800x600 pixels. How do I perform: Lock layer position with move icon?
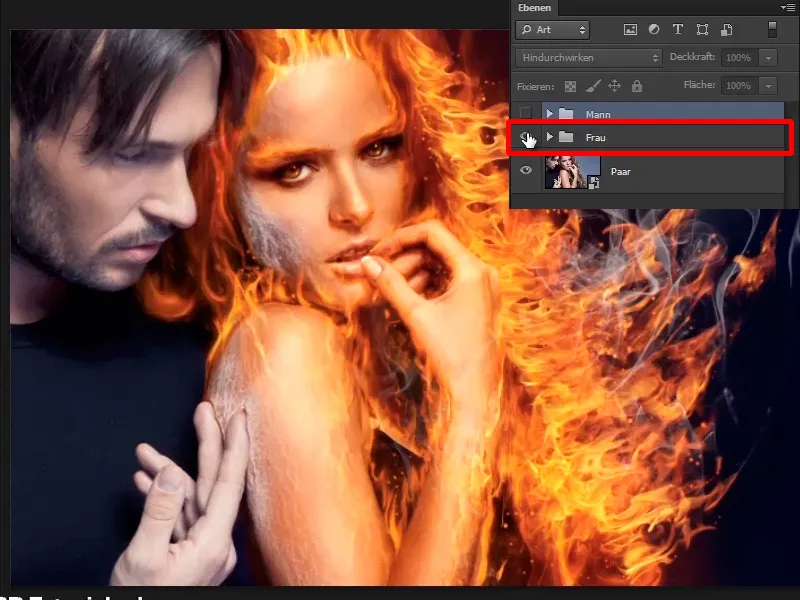click(614, 86)
